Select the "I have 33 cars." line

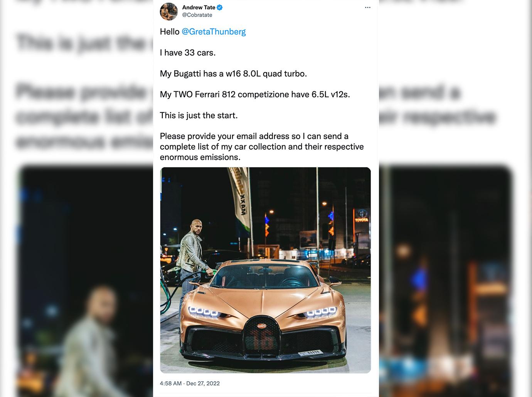click(188, 53)
